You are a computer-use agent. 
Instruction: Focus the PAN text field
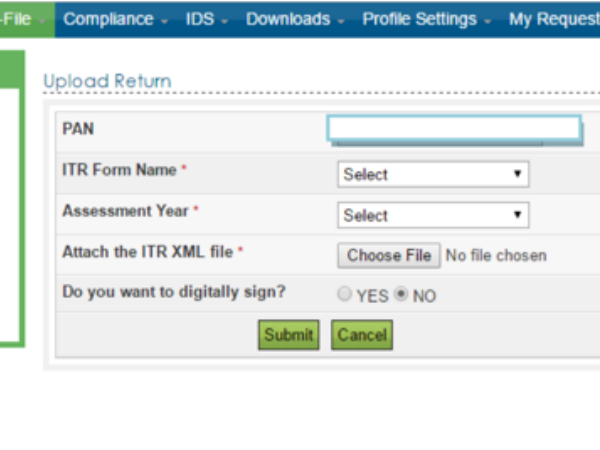pyautogui.click(x=454, y=128)
